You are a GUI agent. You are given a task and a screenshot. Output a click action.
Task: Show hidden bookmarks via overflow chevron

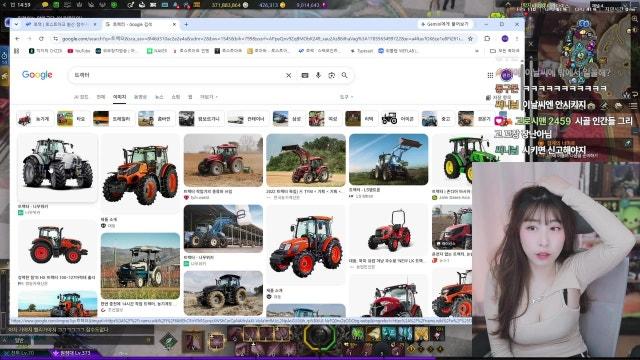tap(477, 51)
